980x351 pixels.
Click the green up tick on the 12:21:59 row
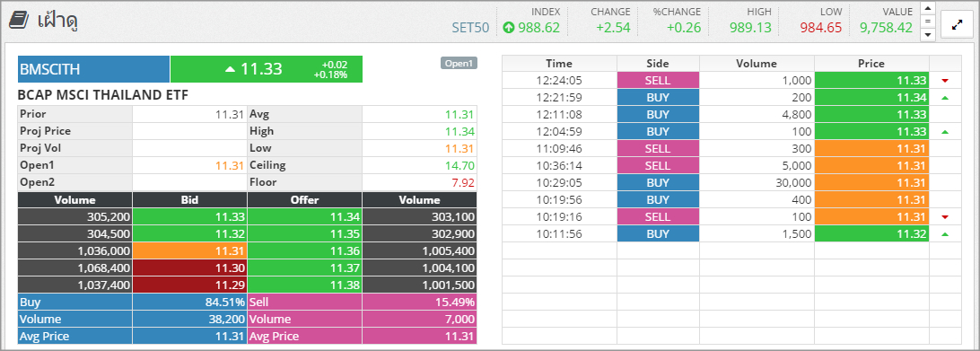[945, 98]
